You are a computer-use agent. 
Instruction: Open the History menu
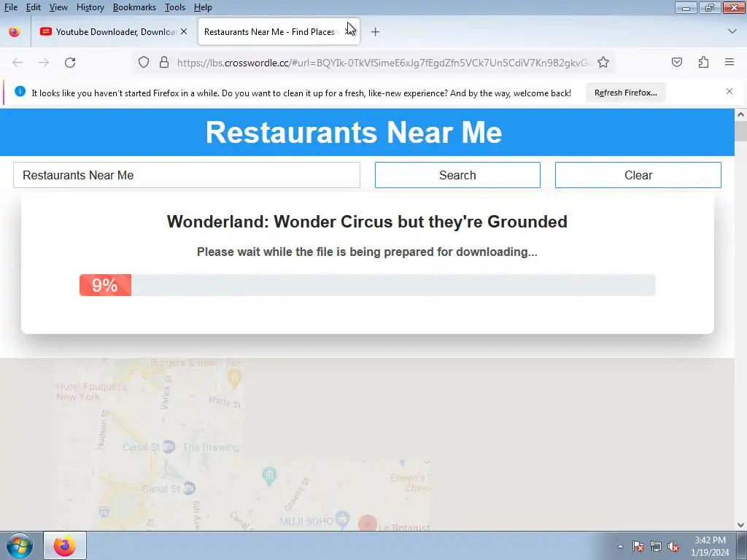[90, 7]
